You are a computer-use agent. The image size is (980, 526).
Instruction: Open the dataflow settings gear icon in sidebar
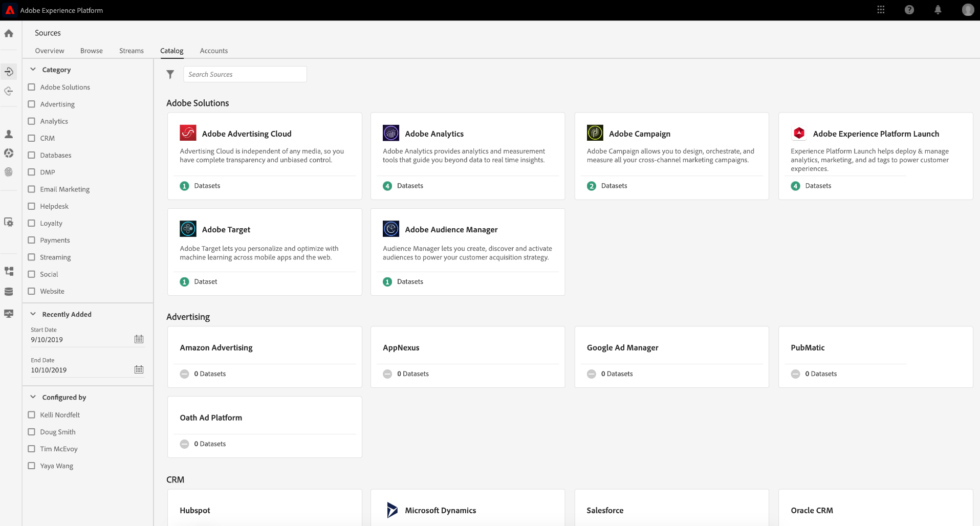click(x=9, y=222)
